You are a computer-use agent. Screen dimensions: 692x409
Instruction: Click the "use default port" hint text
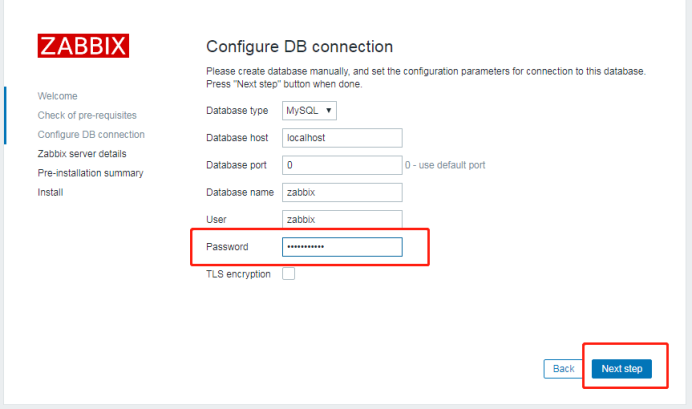coord(446,165)
